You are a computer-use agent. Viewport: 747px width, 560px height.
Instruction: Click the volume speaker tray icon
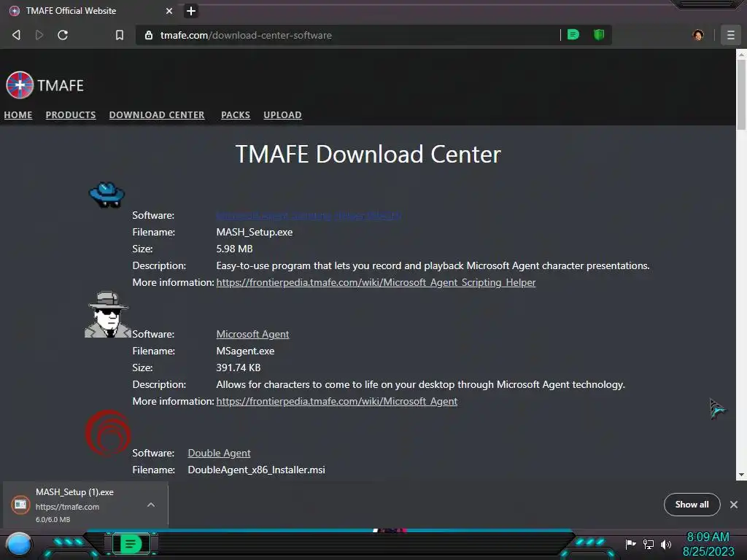tap(666, 544)
